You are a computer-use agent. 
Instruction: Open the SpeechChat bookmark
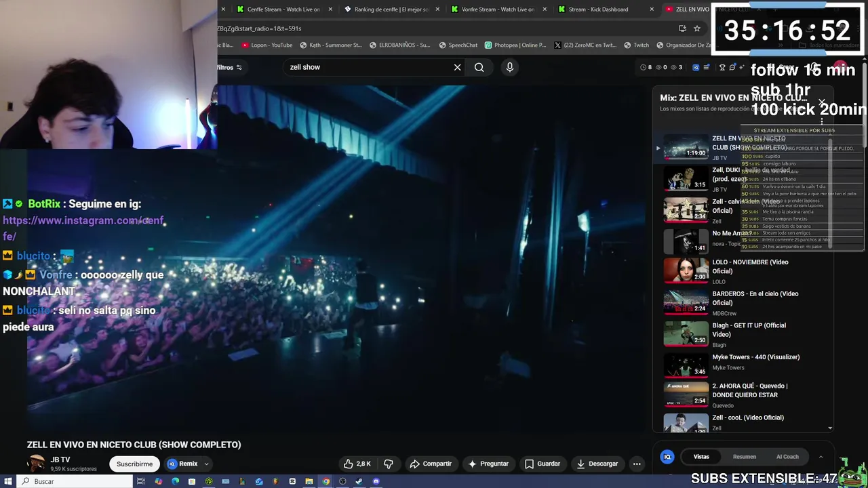[x=458, y=45]
